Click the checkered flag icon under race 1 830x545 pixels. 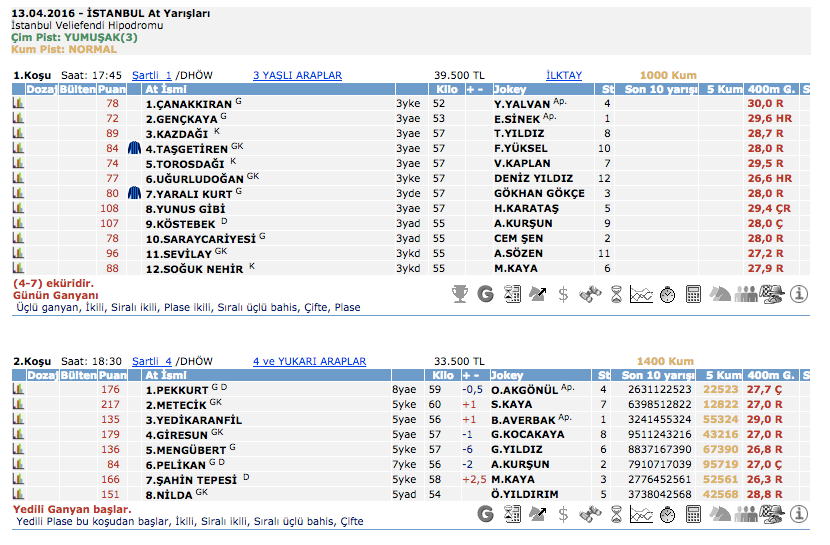[x=772, y=294]
